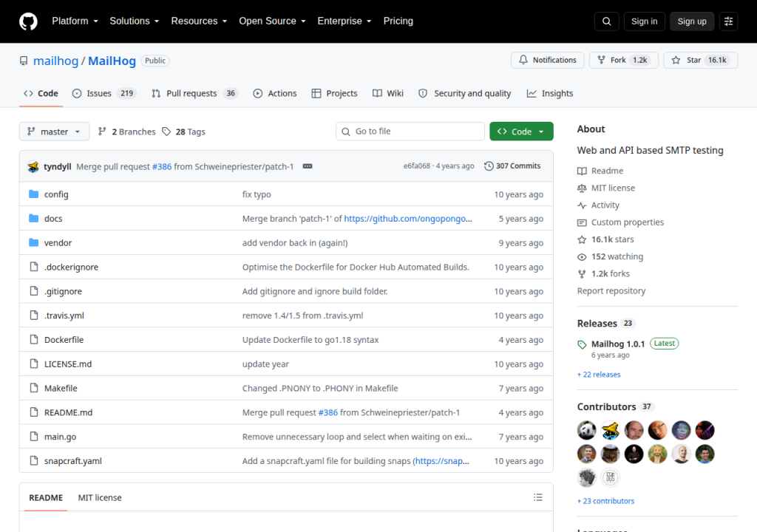Open Security and quality tab
This screenshot has height=532, width=757.
pyautogui.click(x=464, y=94)
